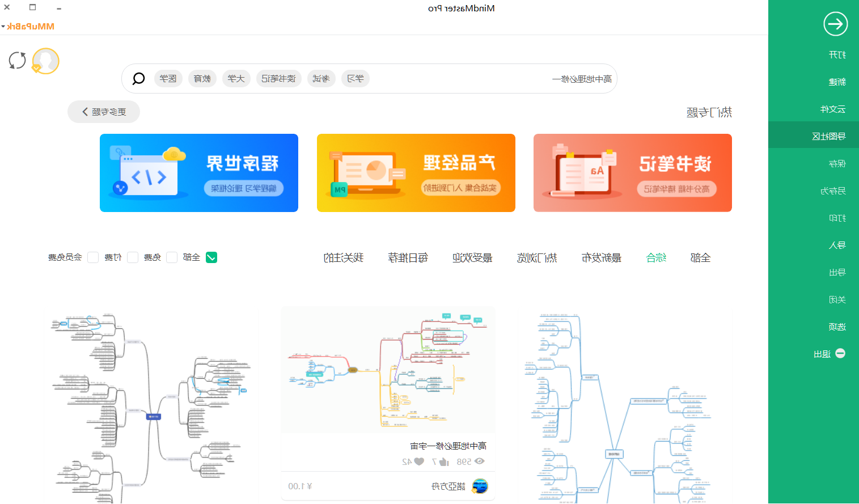The height and width of the screenshot is (504, 859).
Task: Click 另存为 in the sidebar
Action: [x=832, y=190]
